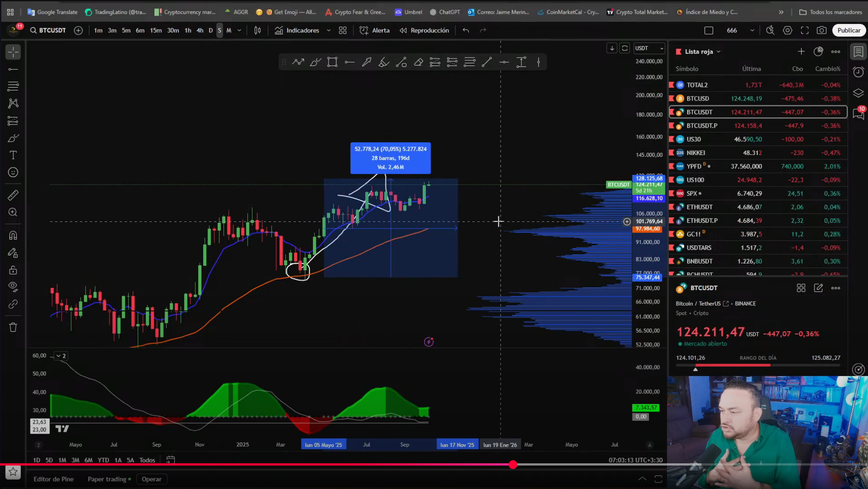Open the Alerta alert creator
The image size is (868, 489).
click(x=375, y=30)
